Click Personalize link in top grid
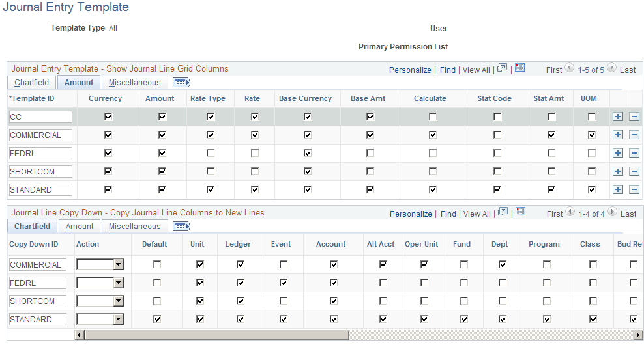 coord(410,70)
